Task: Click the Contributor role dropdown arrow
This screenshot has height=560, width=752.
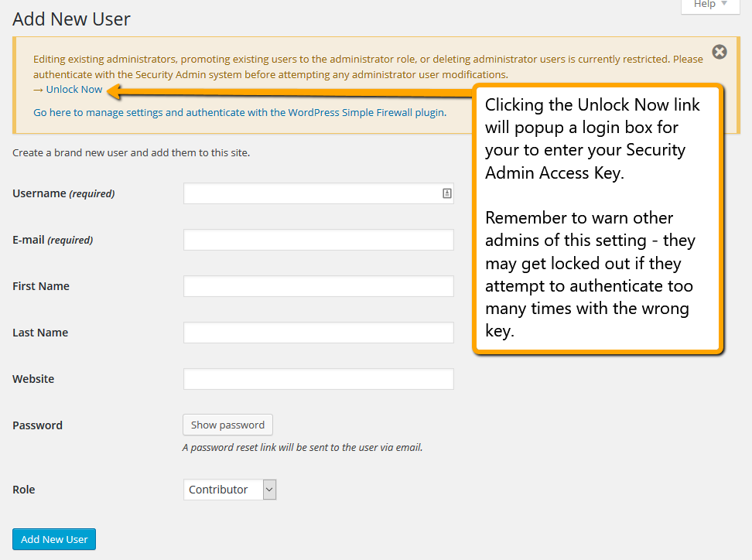Action: click(x=268, y=489)
